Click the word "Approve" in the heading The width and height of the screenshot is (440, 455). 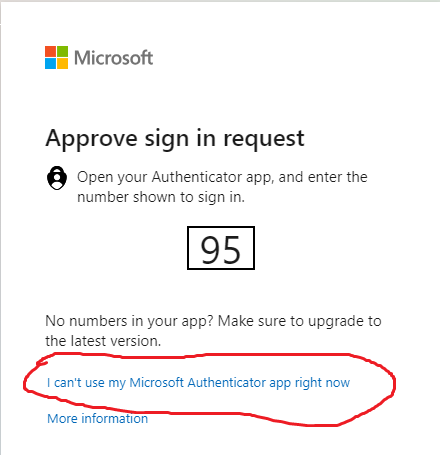click(x=92, y=139)
